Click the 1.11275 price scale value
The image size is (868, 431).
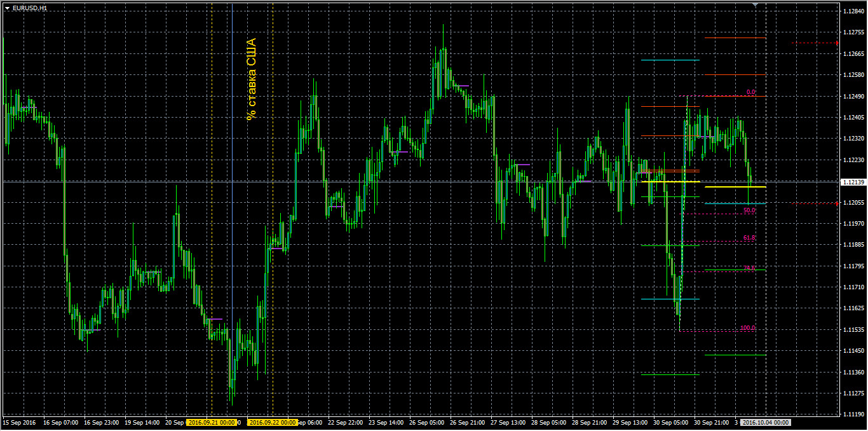click(853, 393)
